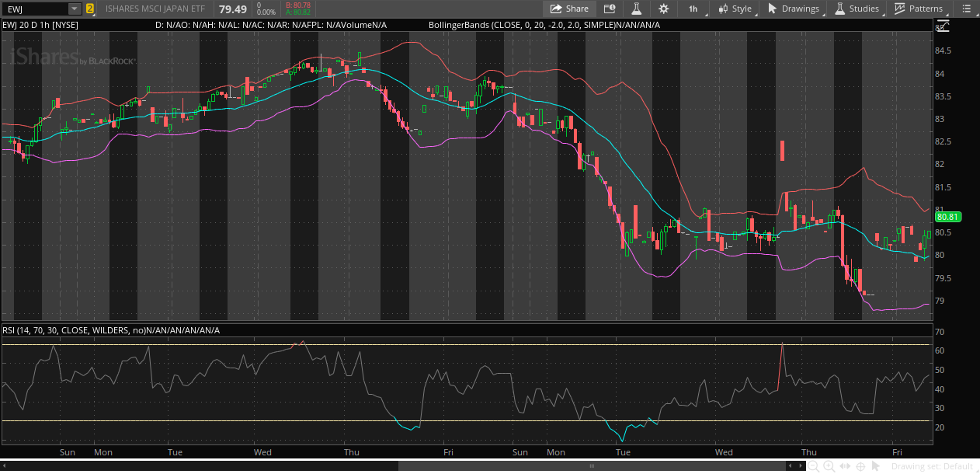Click the bid price B: 80.78
980x474 pixels.
(x=298, y=5)
